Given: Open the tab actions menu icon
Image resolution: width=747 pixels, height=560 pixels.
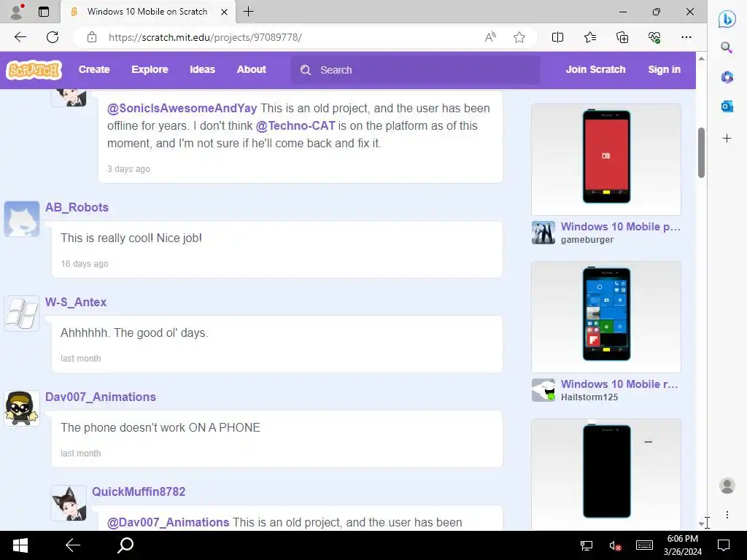Looking at the screenshot, I should point(43,12).
